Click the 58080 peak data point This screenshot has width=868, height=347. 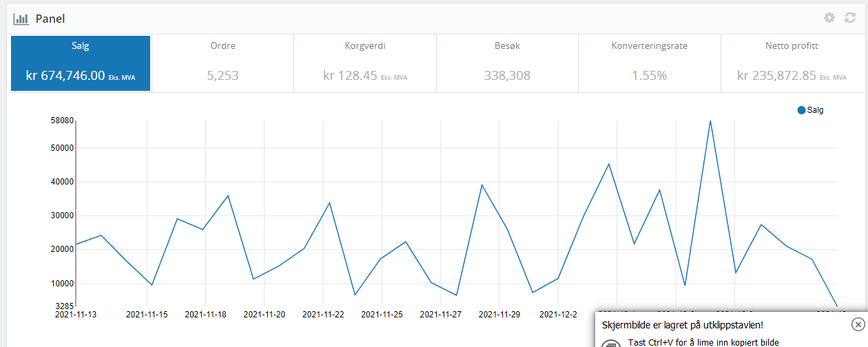[710, 121]
